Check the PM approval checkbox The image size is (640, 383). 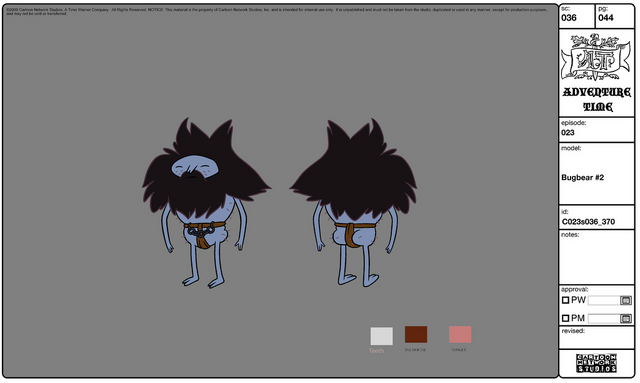coord(565,318)
